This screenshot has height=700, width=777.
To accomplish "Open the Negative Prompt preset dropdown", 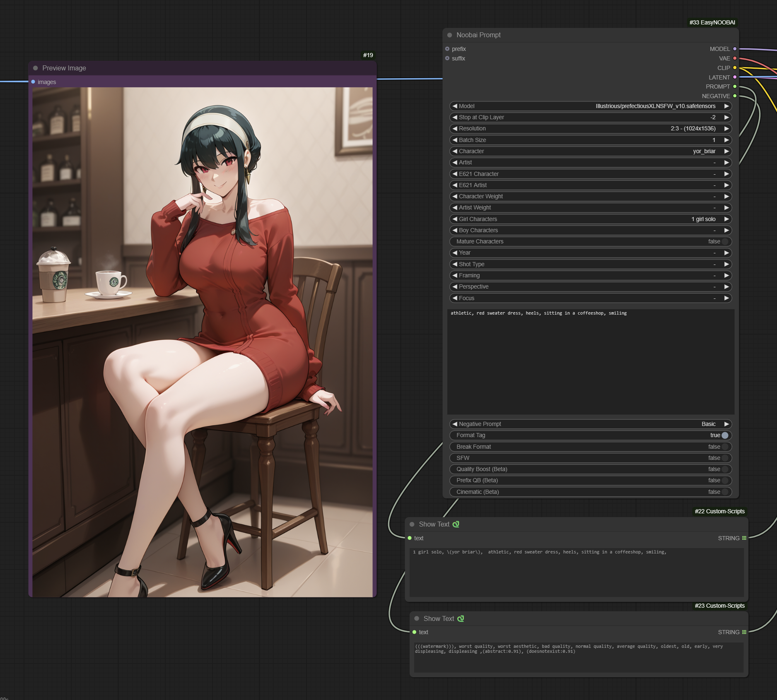I will coord(590,424).
